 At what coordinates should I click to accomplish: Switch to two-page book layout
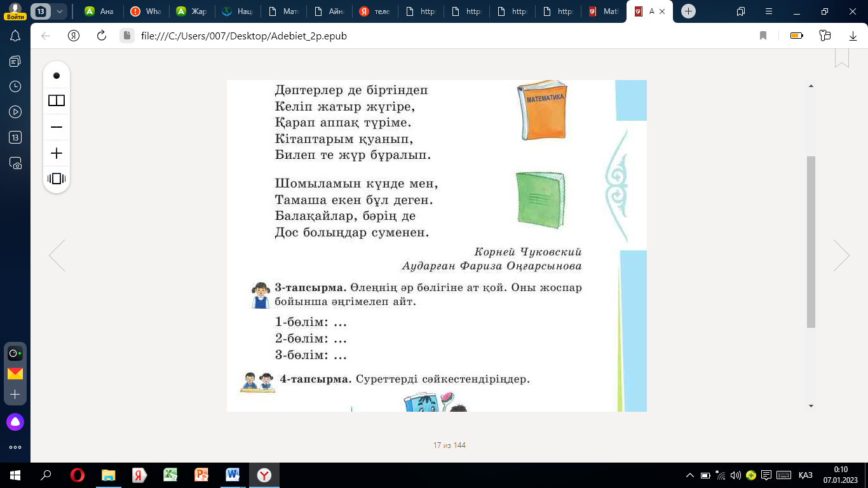[x=57, y=101]
